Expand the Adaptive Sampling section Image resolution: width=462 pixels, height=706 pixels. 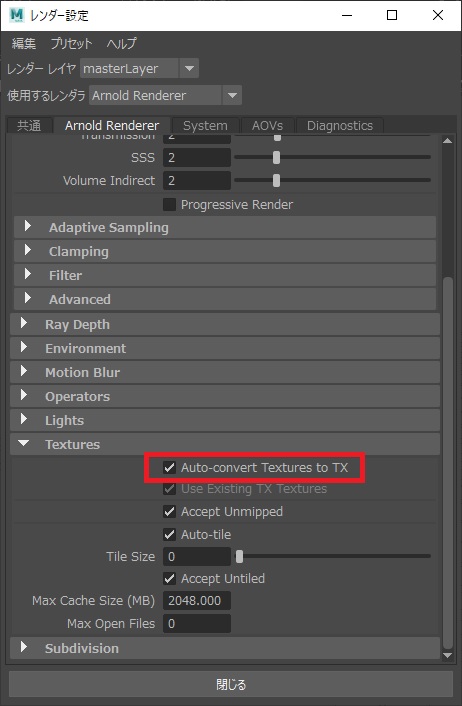tap(225, 227)
